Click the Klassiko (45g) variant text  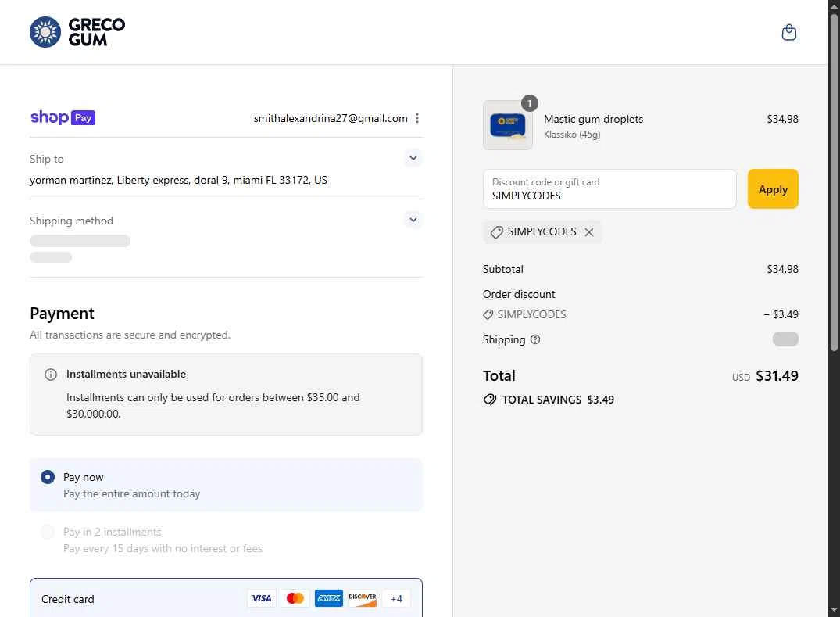click(x=572, y=135)
